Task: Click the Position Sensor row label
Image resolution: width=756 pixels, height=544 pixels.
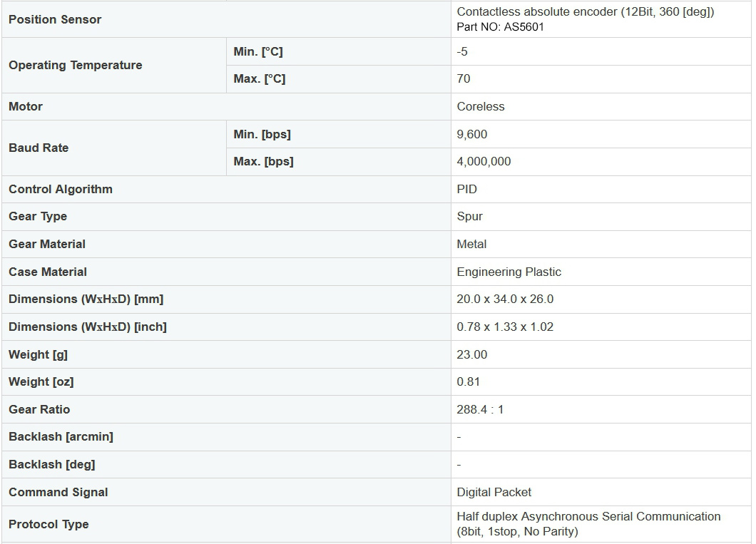Action: pos(55,19)
